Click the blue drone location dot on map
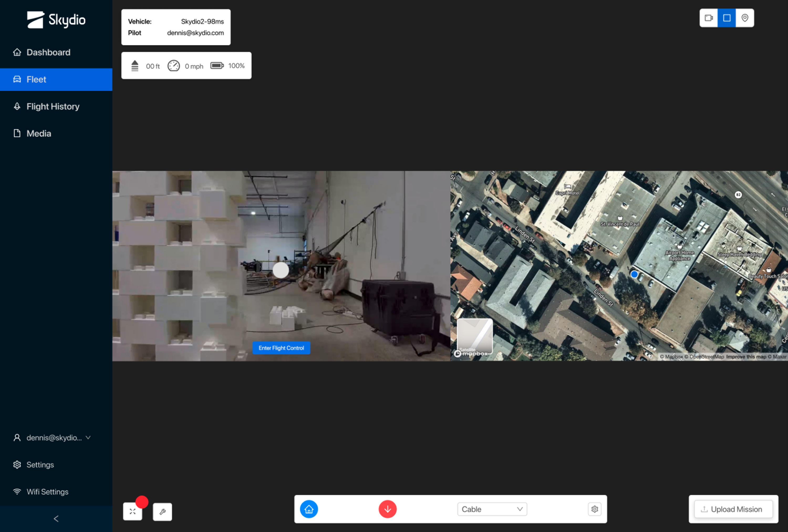Viewport: 788px width, 532px height. [634, 274]
